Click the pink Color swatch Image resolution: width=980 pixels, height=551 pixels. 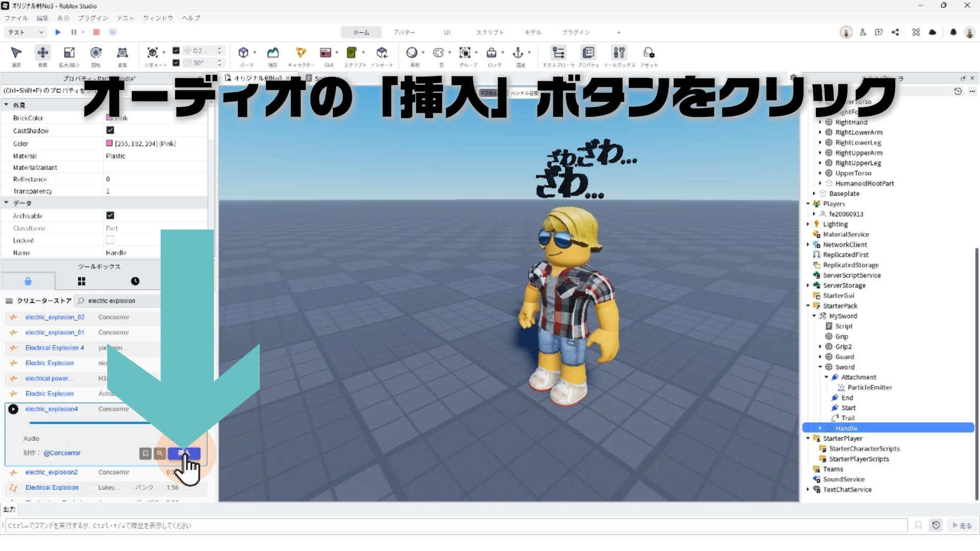tap(109, 143)
